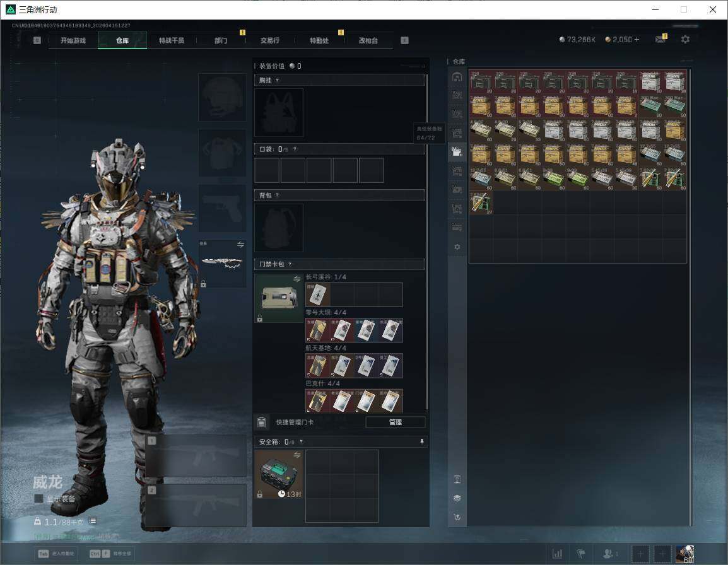The height and width of the screenshot is (565, 728).
Task: Click the first plus teammate slot
Action: (640, 554)
